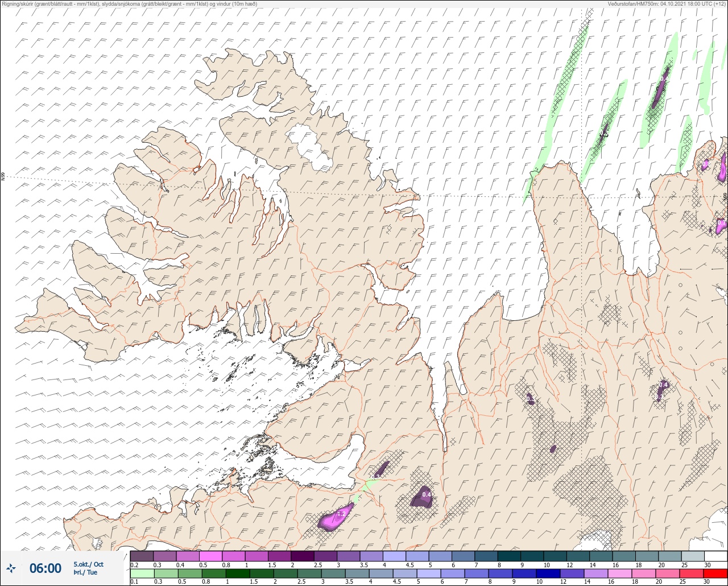Click the '5.okt./ Oct' date label

point(88,564)
